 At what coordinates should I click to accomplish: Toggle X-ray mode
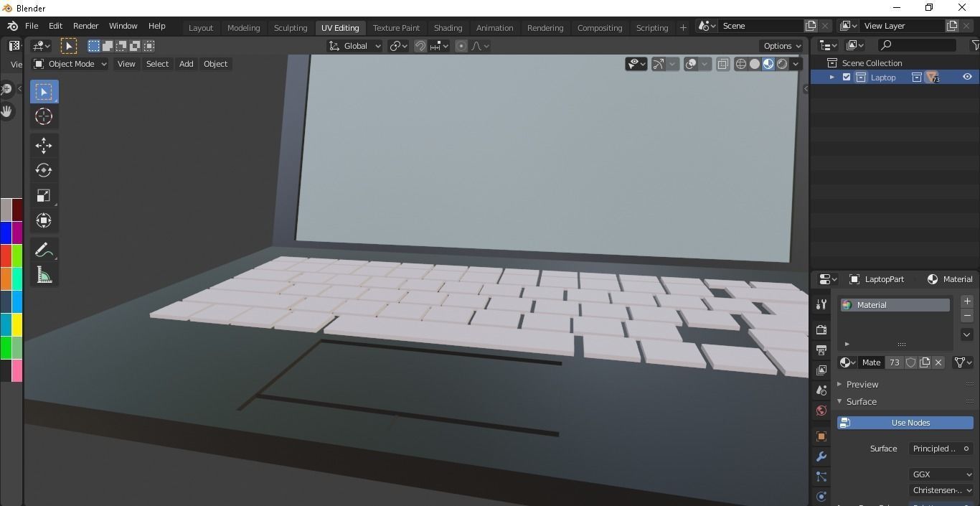click(722, 64)
